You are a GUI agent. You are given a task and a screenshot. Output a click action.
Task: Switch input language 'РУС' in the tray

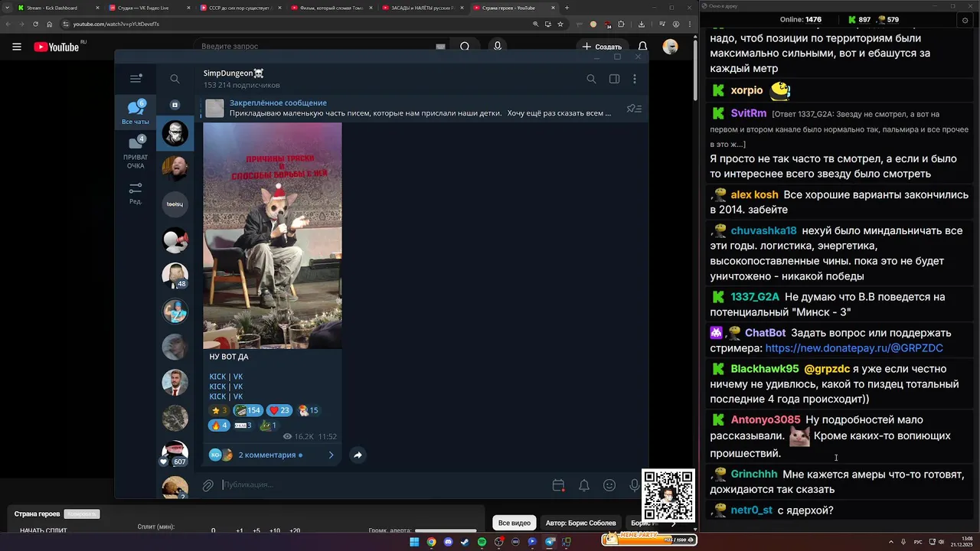pyautogui.click(x=918, y=542)
